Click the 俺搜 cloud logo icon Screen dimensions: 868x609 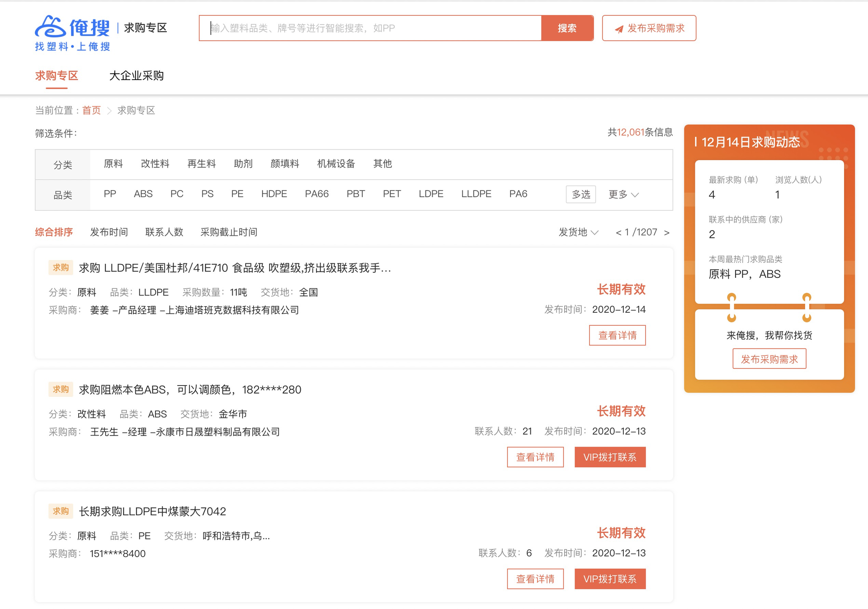point(50,27)
